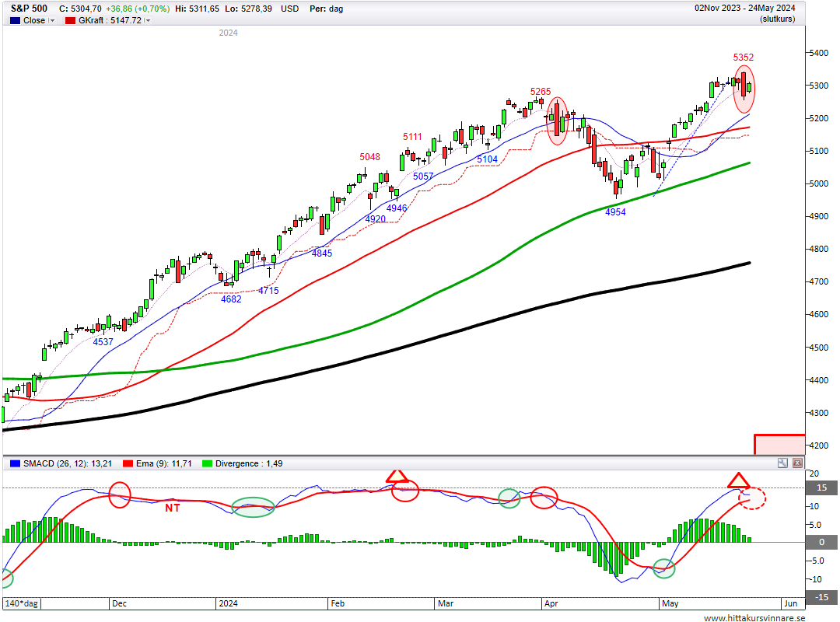
Task: Click the highlighted 15 level on SMACD scale
Action: 821,487
